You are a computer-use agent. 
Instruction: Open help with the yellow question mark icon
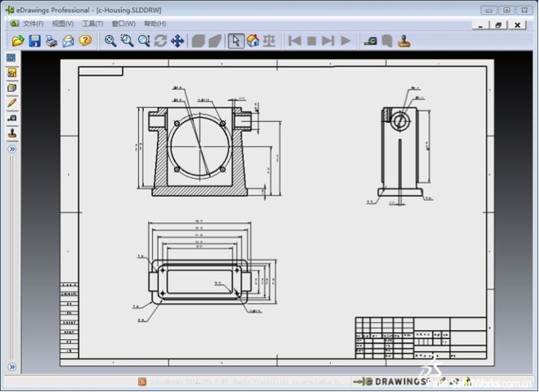(85, 41)
